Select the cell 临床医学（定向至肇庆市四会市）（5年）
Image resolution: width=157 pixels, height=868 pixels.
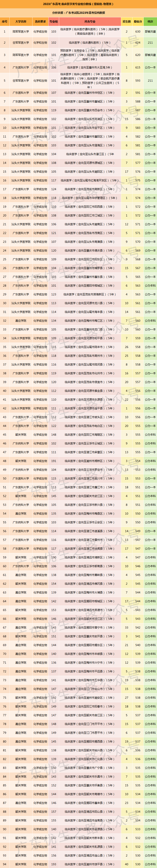tap(90, 110)
